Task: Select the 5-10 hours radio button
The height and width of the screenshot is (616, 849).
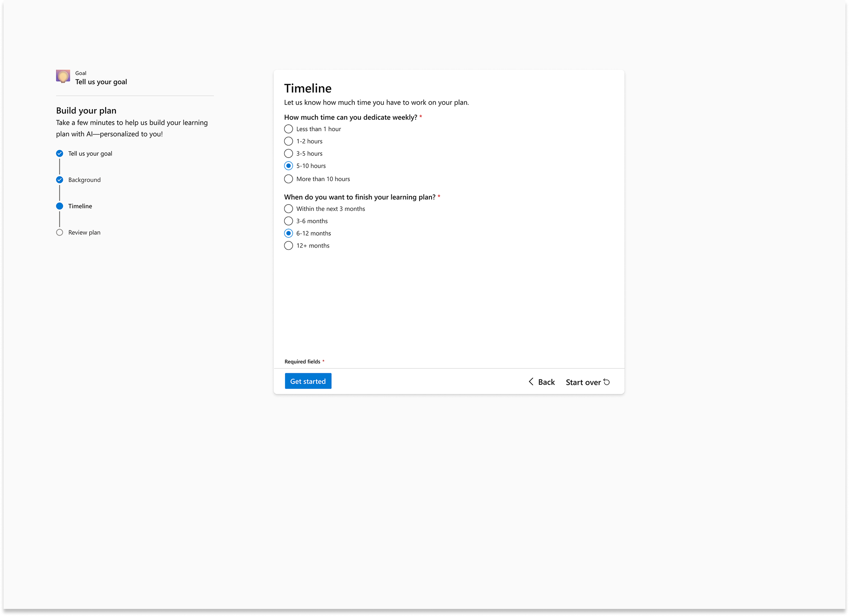Action: click(289, 166)
